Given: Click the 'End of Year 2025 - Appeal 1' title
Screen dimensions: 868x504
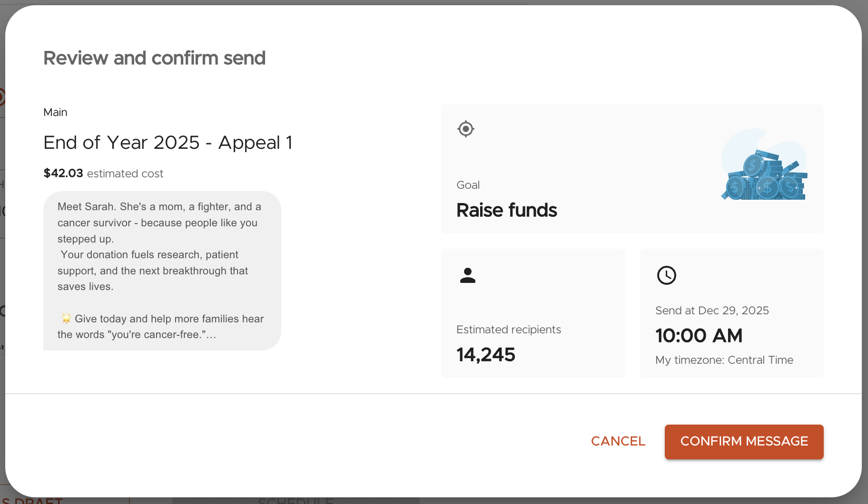Looking at the screenshot, I should [x=168, y=143].
